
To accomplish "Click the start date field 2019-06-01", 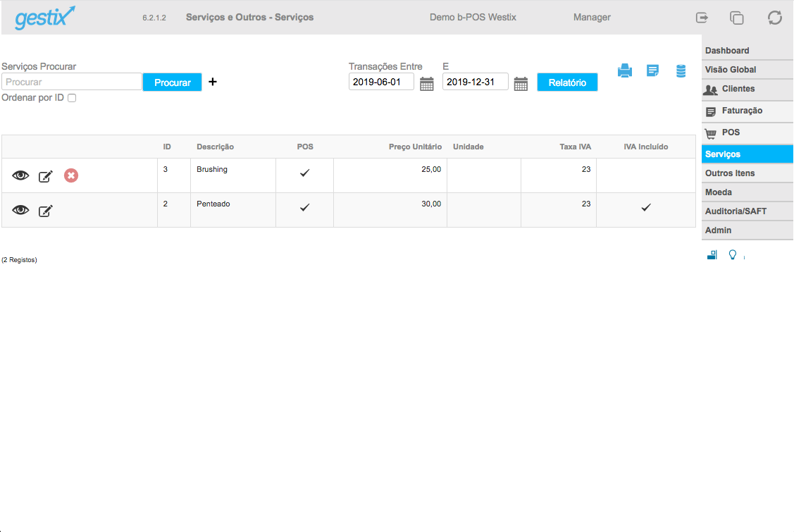I will (381, 82).
